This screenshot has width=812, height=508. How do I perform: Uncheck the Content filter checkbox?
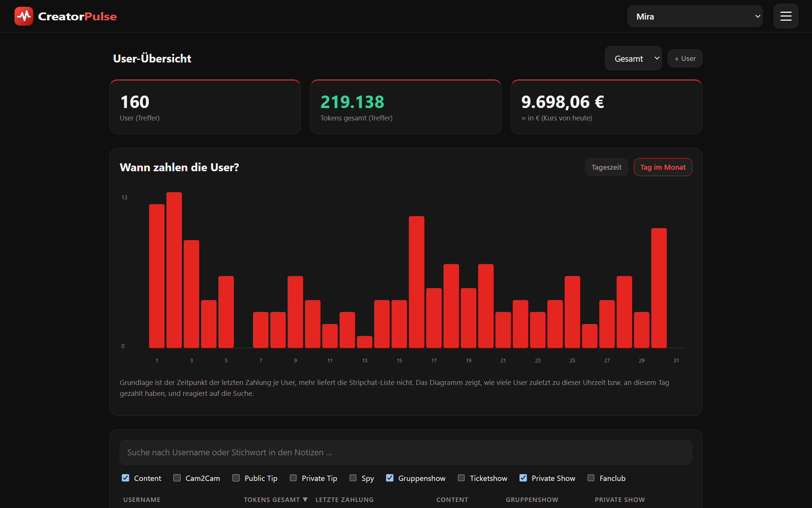(126, 478)
